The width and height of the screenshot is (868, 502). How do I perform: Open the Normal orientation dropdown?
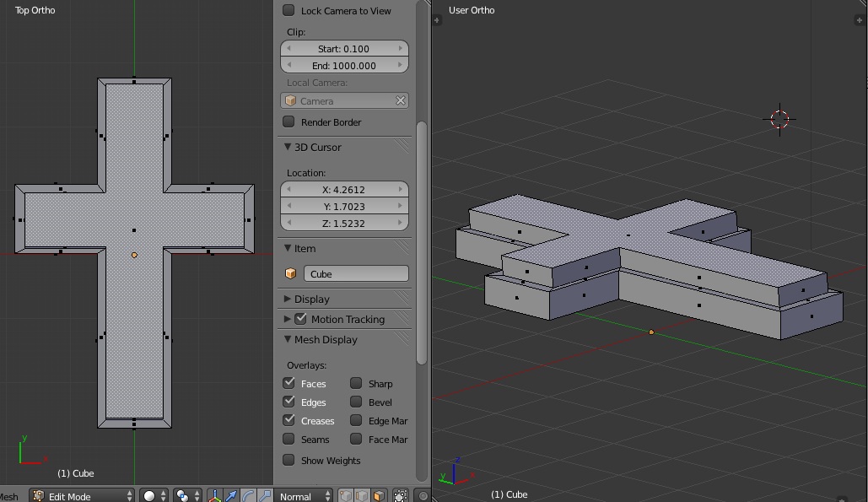point(304,496)
